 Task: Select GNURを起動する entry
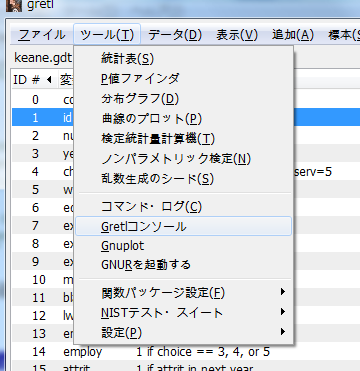pos(183,265)
